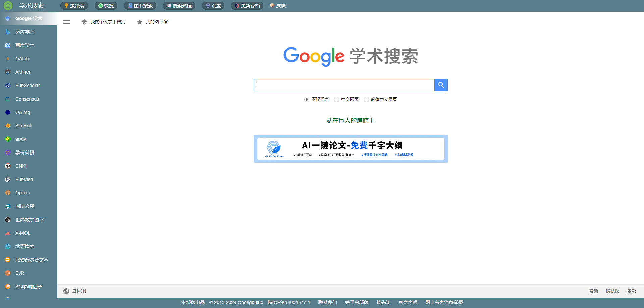Select the 国图文津 icon

pos(8,206)
